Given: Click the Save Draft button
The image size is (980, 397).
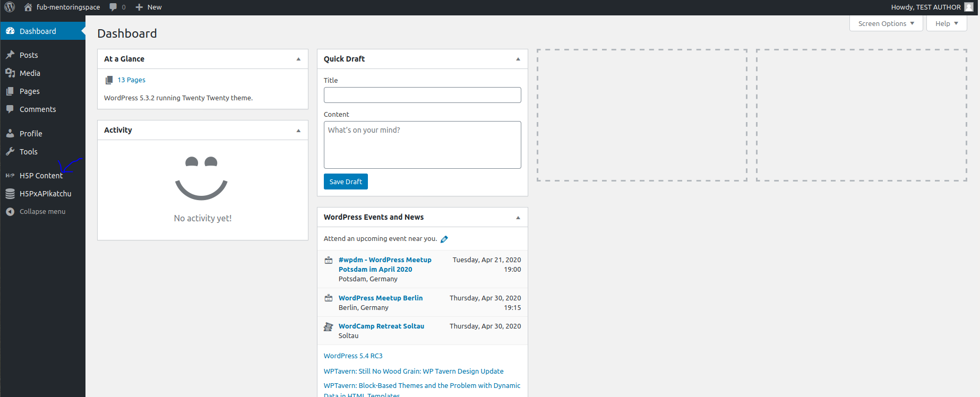Looking at the screenshot, I should point(346,182).
